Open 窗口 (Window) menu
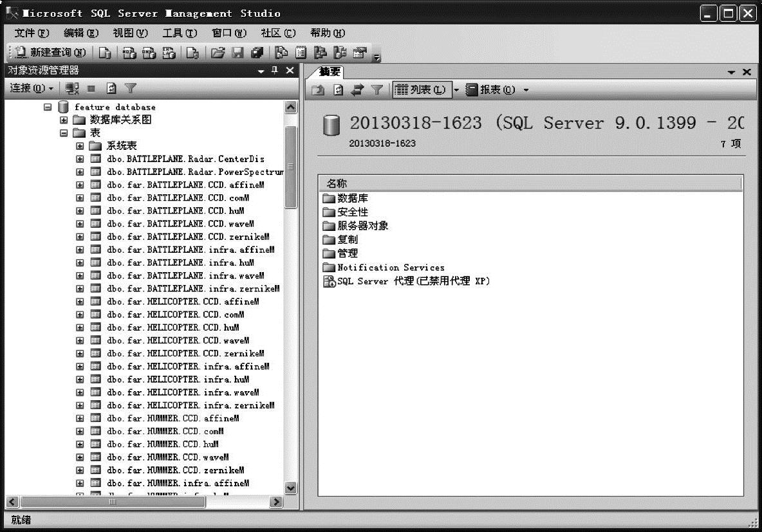762x532 pixels. pyautogui.click(x=229, y=33)
